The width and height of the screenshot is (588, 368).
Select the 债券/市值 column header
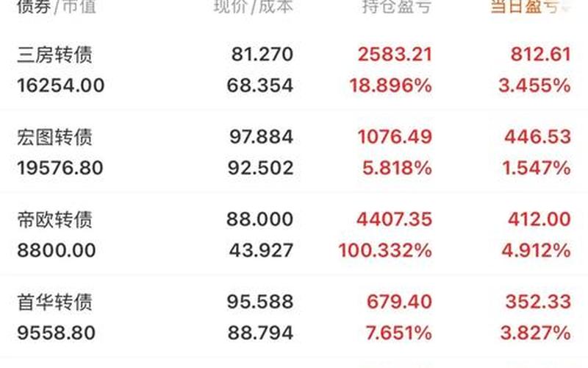57,7
